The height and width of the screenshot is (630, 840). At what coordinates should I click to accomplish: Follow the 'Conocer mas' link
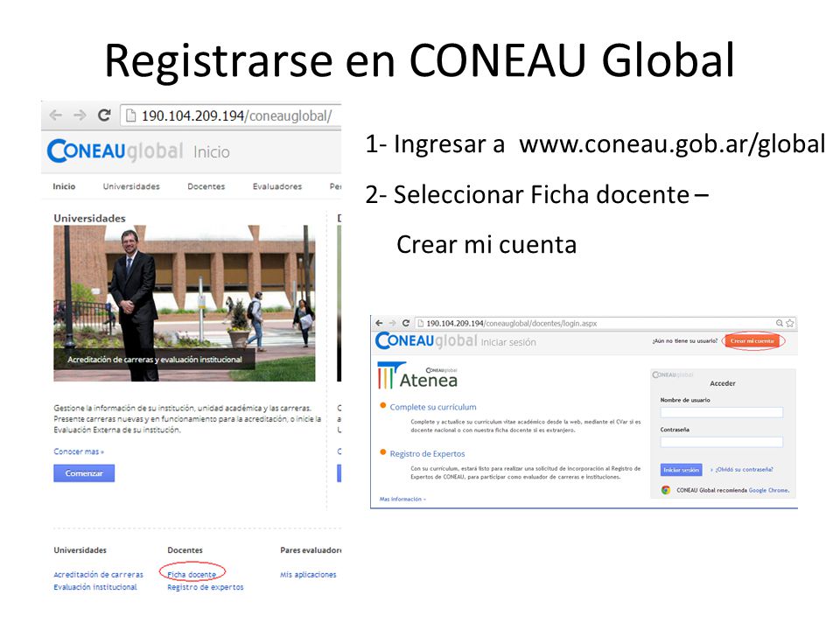(79, 451)
